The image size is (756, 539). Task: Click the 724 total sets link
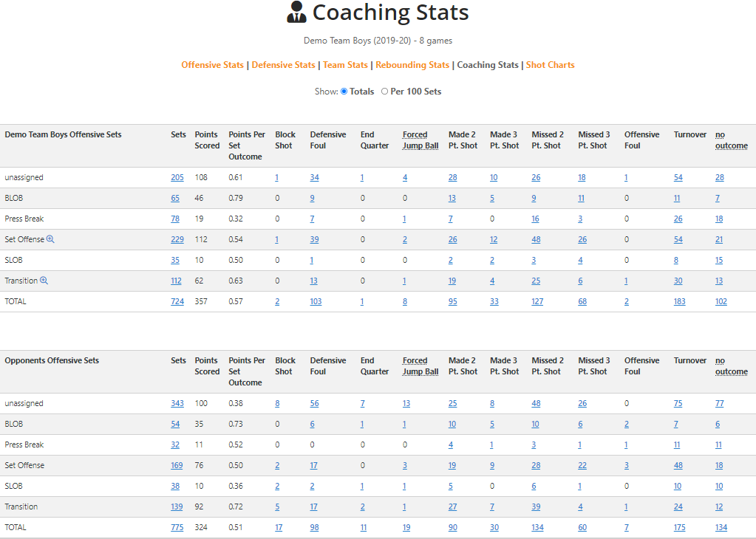[177, 301]
